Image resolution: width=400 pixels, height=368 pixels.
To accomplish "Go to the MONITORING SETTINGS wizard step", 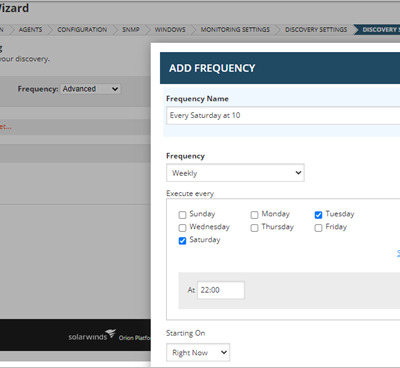I will pyautogui.click(x=235, y=30).
